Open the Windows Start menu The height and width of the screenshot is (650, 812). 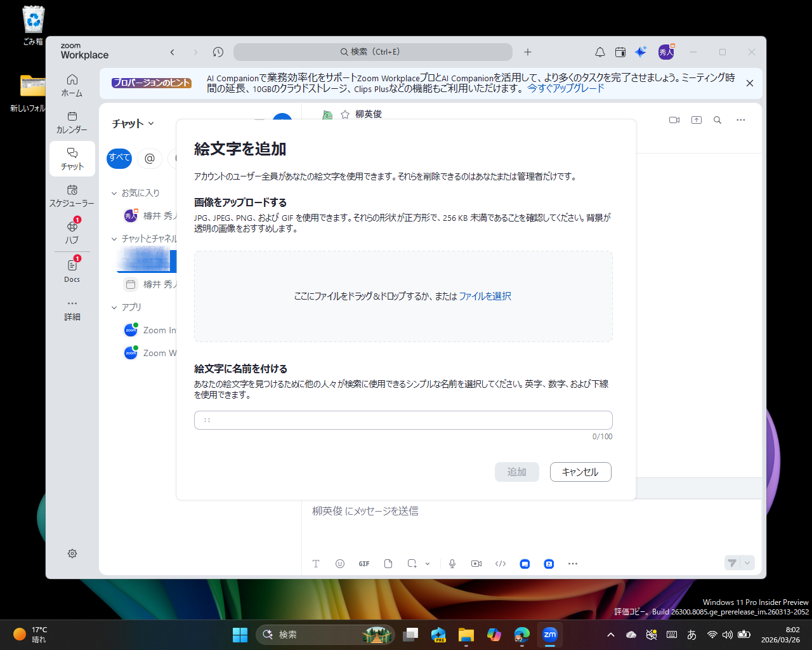240,635
